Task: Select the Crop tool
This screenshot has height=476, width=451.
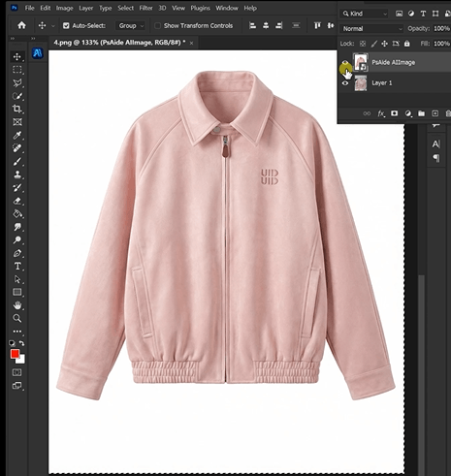Action: tap(17, 109)
